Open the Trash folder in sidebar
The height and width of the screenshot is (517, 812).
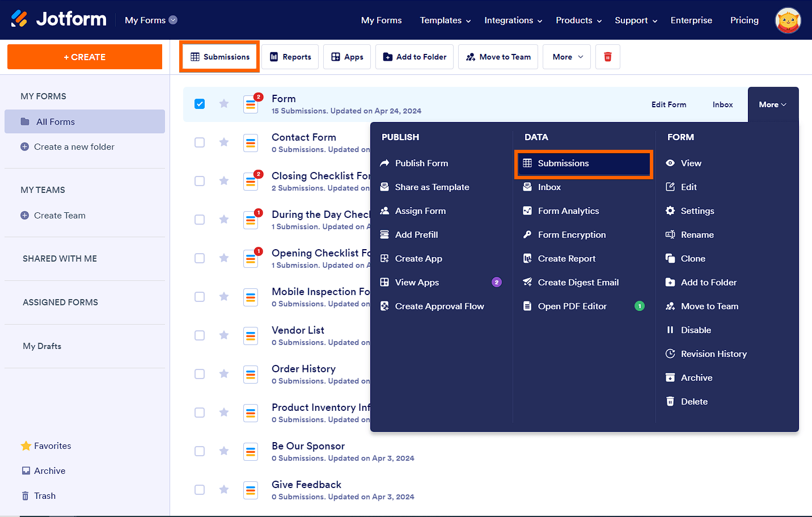pos(45,496)
